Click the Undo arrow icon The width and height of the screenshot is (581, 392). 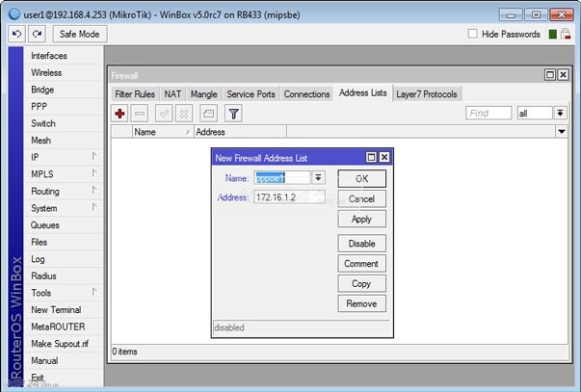(x=17, y=34)
